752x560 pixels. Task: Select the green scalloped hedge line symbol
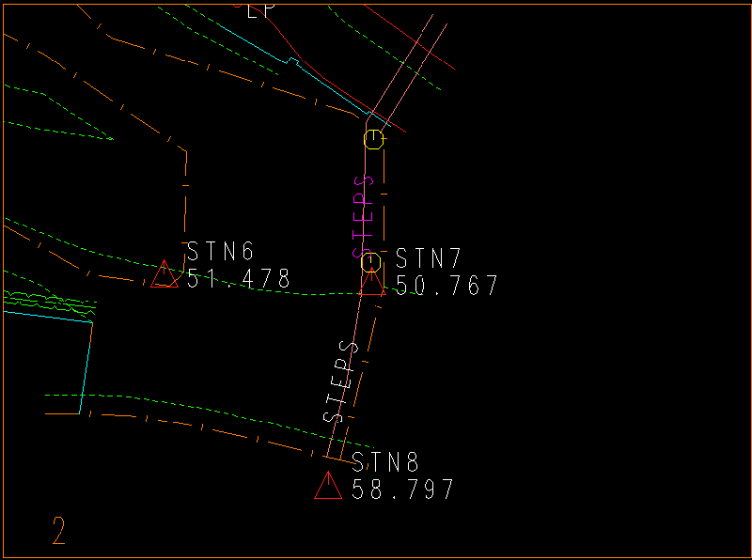click(x=47, y=303)
